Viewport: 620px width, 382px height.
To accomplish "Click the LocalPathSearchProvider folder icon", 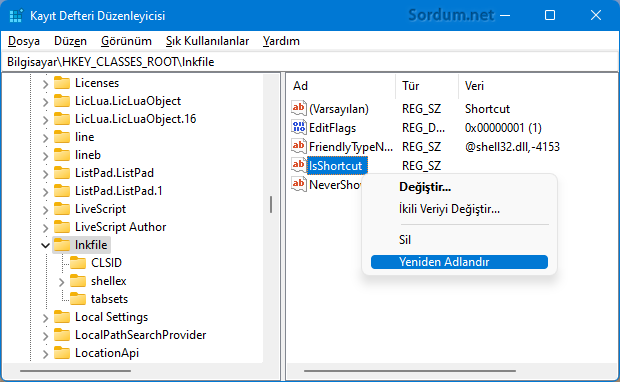I will coord(62,335).
